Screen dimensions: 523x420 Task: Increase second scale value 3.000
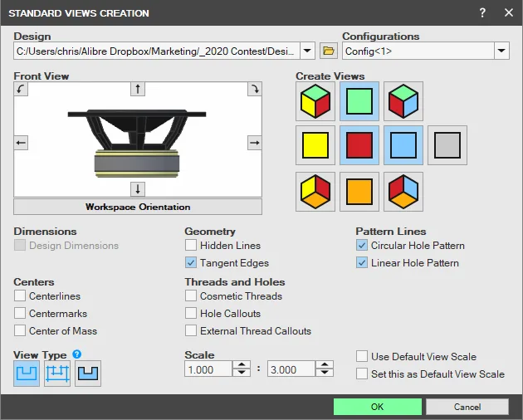coord(325,364)
